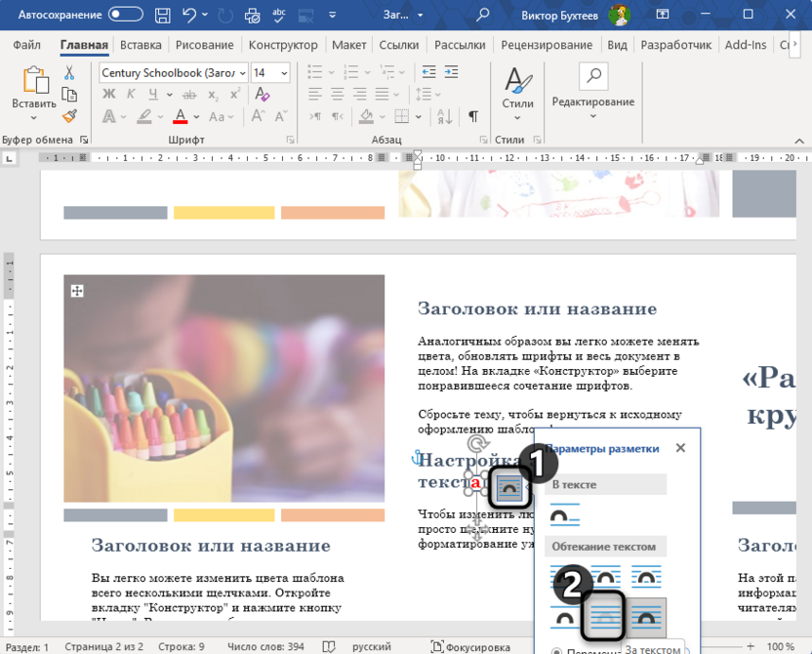Align text right icon
This screenshot has width=812, height=654.
pyautogui.click(x=359, y=95)
